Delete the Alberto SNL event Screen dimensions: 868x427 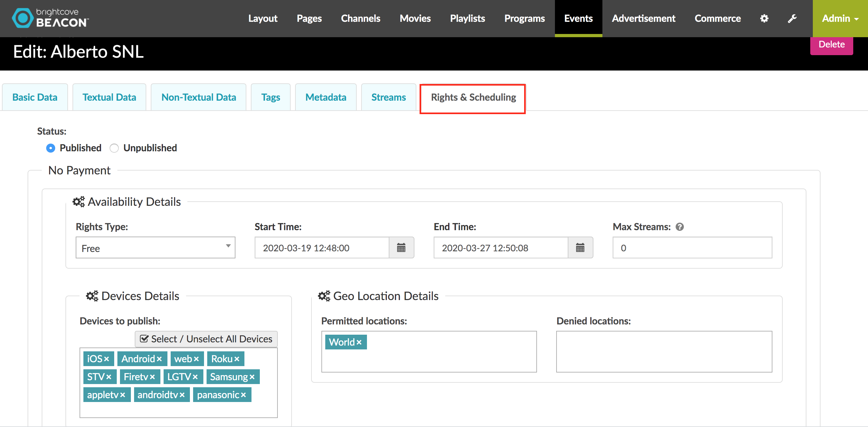pos(832,45)
